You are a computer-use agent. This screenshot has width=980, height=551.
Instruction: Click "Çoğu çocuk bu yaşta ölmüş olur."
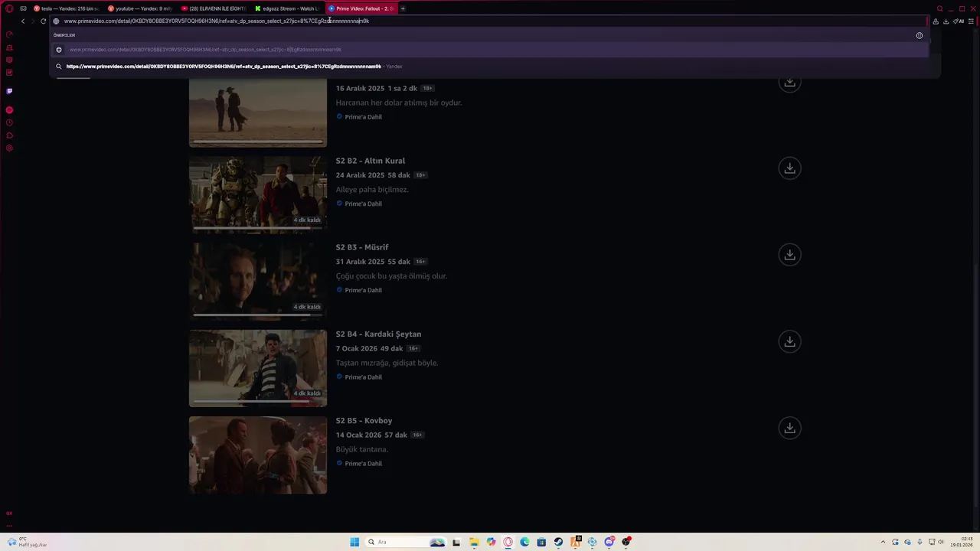(x=391, y=275)
